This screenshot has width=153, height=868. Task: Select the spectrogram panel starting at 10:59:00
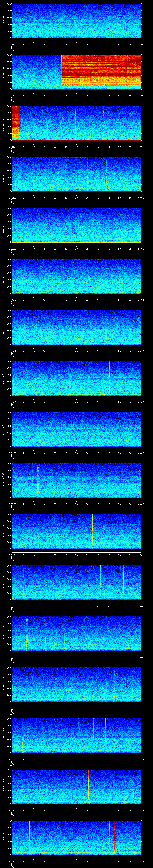tap(76, 685)
